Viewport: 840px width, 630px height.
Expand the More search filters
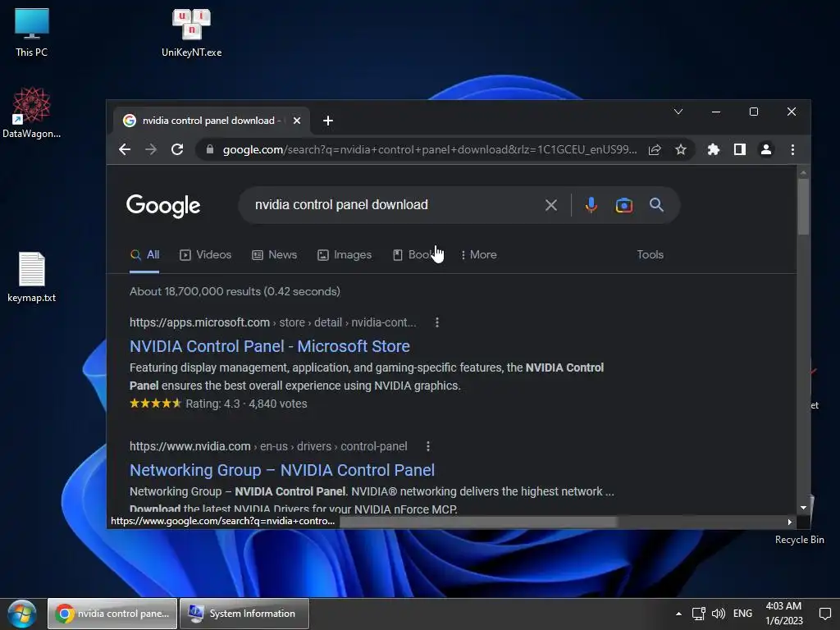tap(479, 255)
